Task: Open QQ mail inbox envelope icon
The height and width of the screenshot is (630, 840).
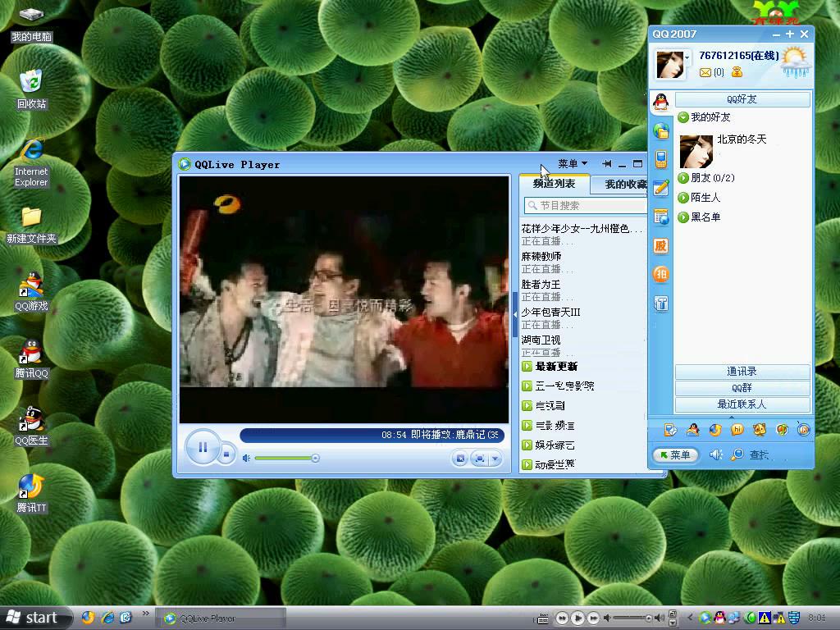Action: (x=705, y=72)
